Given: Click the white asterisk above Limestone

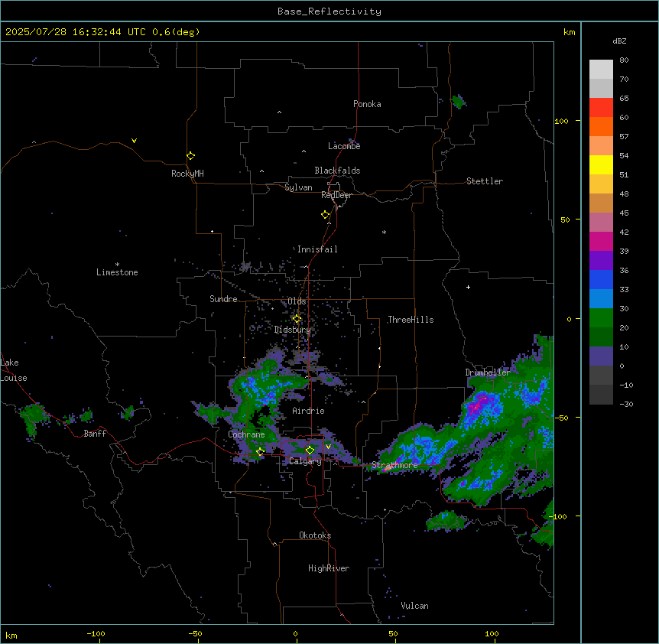Looking at the screenshot, I should 117,265.
